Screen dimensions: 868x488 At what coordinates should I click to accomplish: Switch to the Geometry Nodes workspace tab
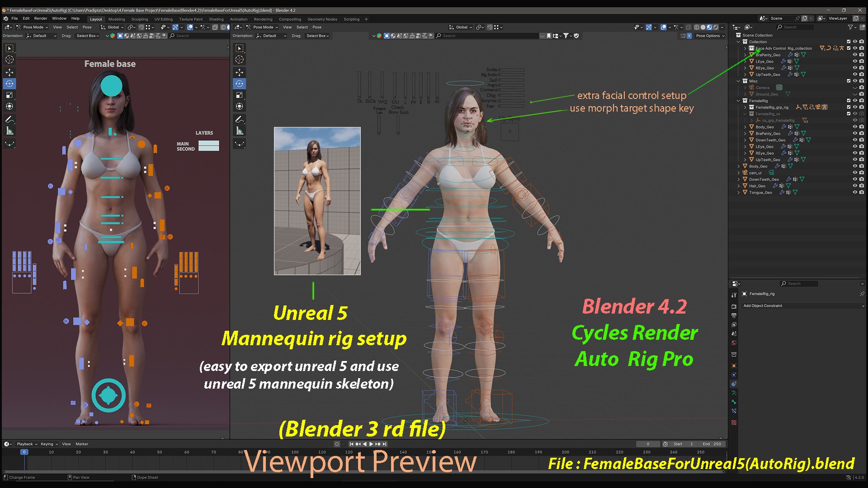click(322, 19)
